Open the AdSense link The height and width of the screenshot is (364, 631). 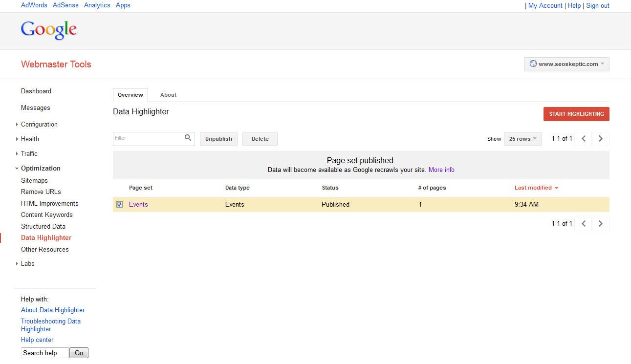pyautogui.click(x=65, y=5)
